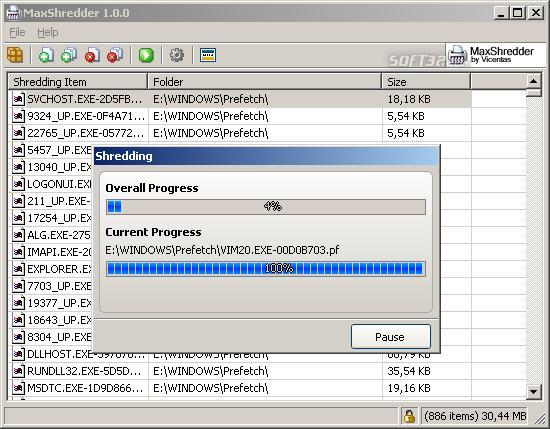Sort by Size column header
550x429 pixels.
coord(426,82)
